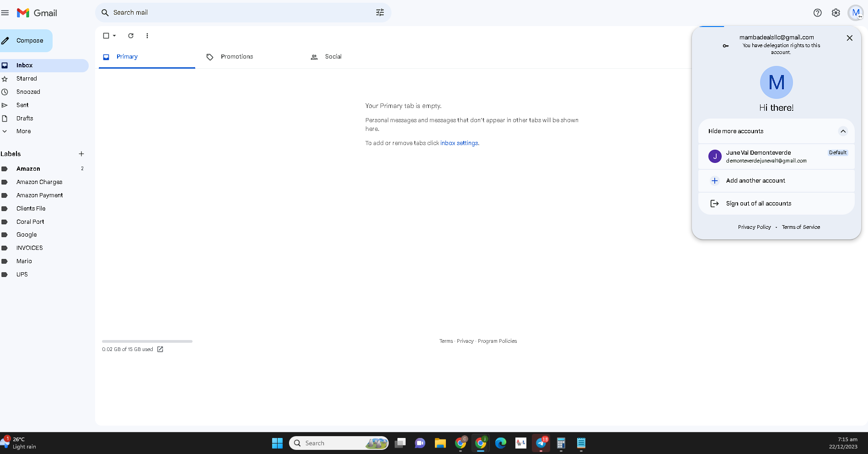Open File Explorer from taskbar
The height and width of the screenshot is (454, 868).
coord(440,443)
